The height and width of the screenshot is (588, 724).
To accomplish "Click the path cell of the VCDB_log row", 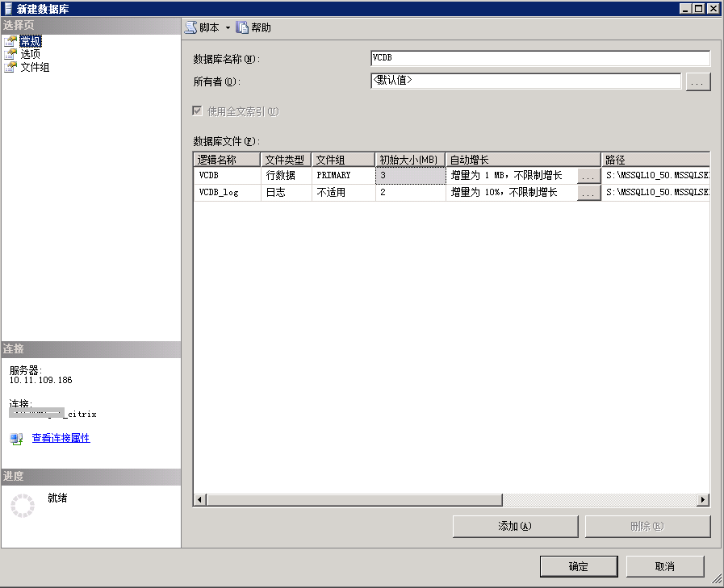I will [655, 193].
